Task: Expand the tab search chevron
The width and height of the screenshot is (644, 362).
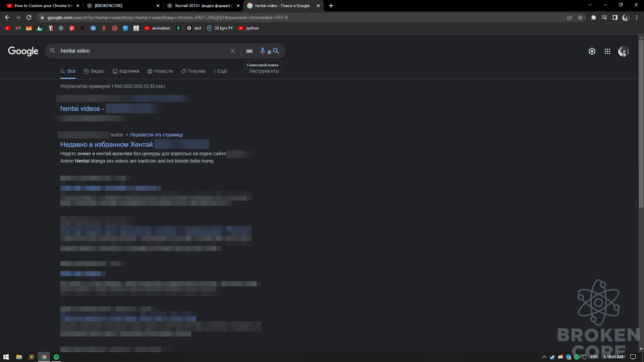Action: (590, 5)
